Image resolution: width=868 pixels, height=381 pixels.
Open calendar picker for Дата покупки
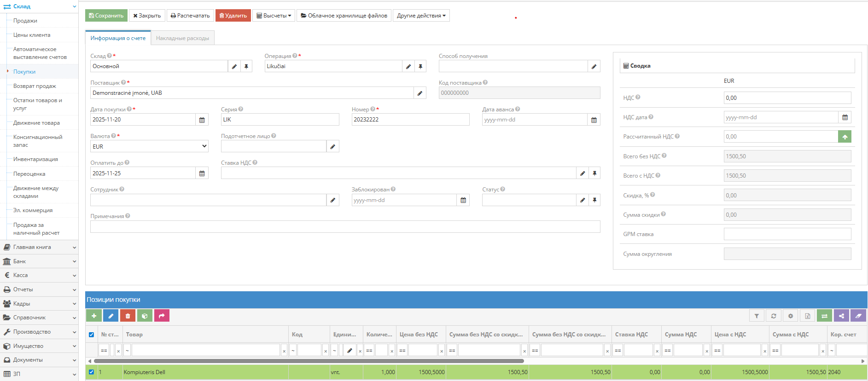202,120
